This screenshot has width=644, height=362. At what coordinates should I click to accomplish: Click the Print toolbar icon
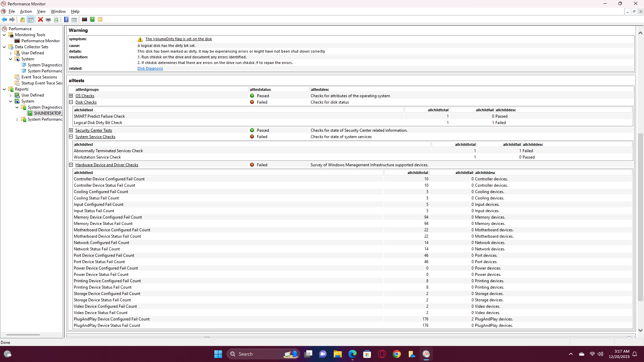[48, 19]
